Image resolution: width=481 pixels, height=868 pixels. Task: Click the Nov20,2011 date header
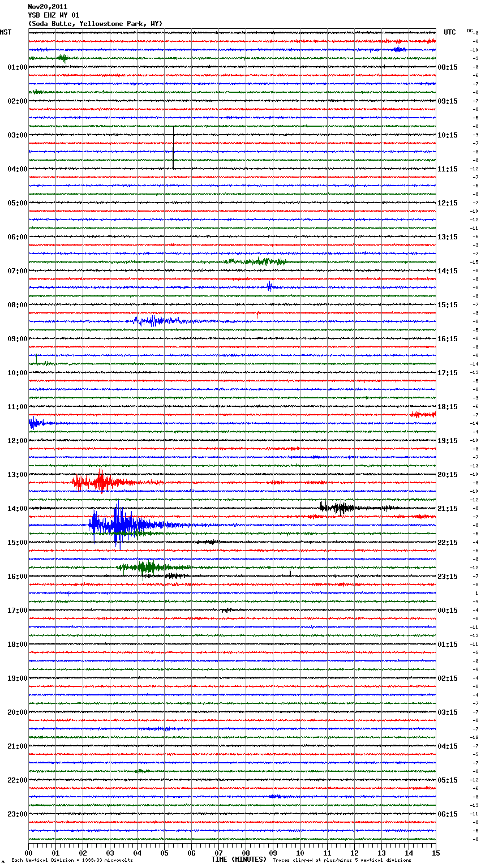pos(48,7)
